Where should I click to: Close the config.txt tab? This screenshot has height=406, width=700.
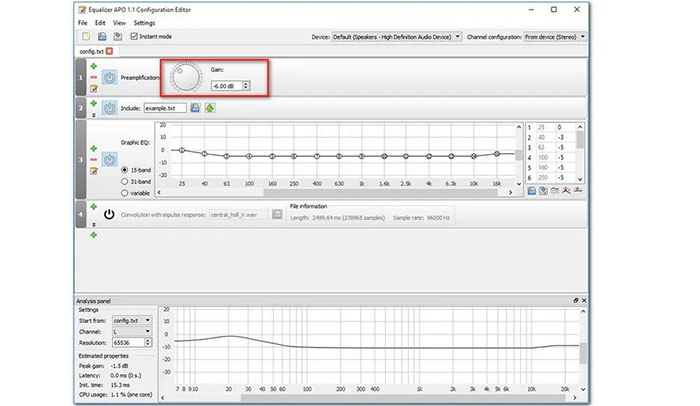(x=109, y=50)
